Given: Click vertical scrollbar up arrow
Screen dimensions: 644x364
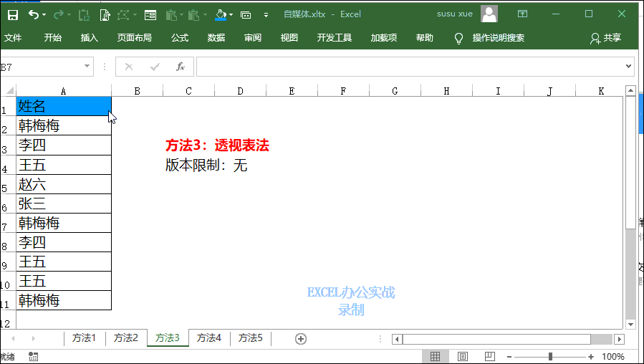Looking at the screenshot, I should (x=630, y=91).
